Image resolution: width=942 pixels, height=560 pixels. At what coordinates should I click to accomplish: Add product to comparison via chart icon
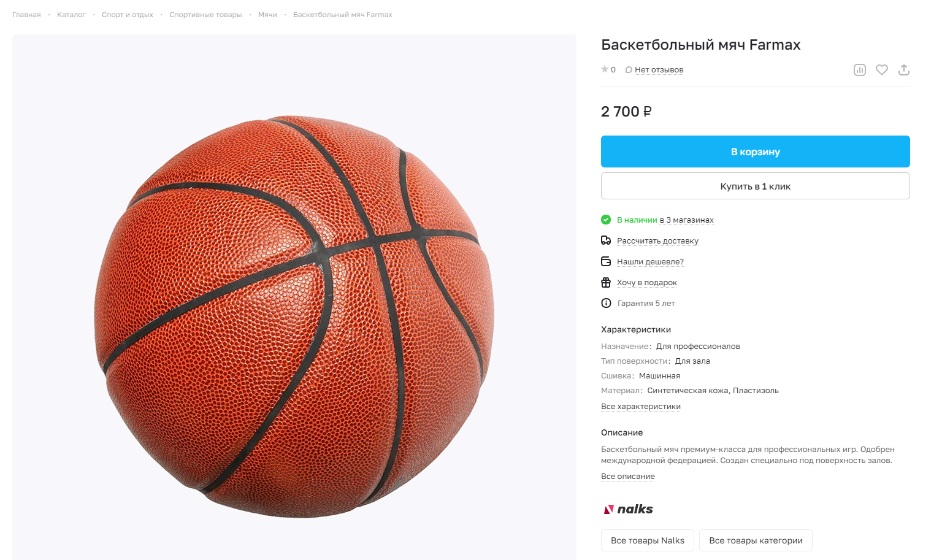pos(860,70)
